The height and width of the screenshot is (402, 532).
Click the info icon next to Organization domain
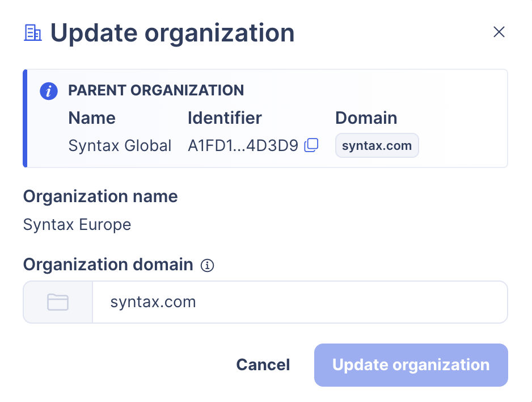point(208,265)
